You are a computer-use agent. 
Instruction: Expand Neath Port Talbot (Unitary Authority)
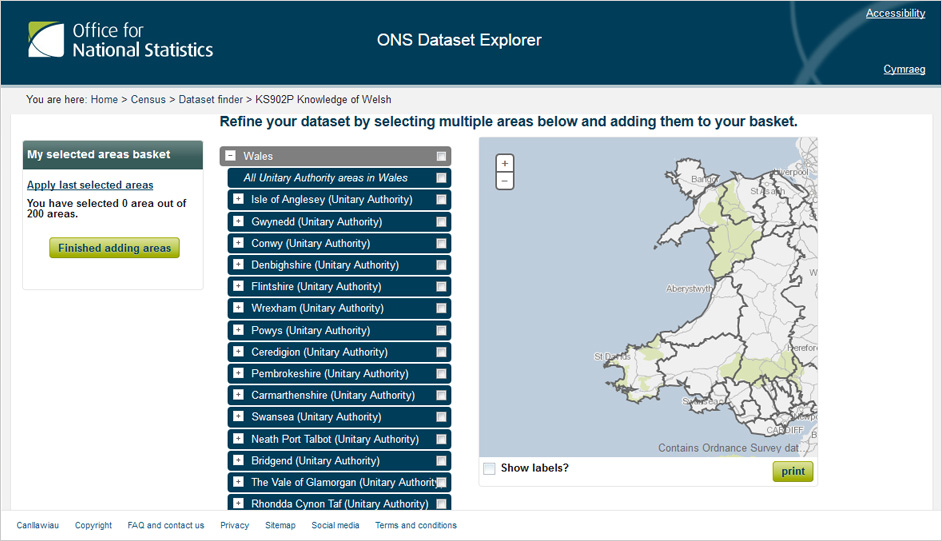pyautogui.click(x=239, y=438)
